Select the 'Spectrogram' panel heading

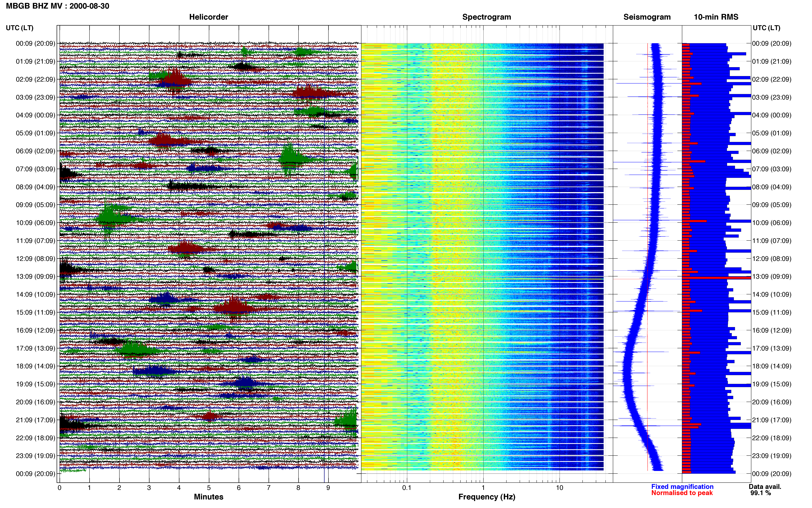487,17
